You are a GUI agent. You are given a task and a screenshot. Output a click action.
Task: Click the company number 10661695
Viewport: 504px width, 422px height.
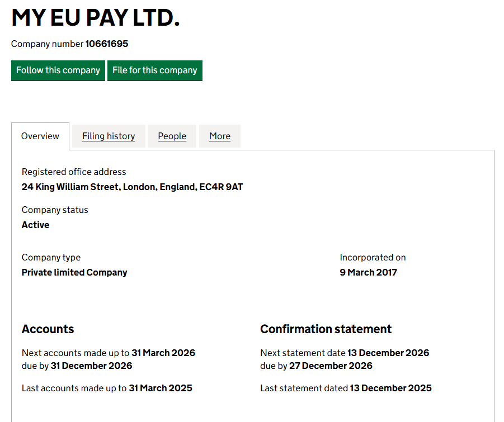point(107,44)
